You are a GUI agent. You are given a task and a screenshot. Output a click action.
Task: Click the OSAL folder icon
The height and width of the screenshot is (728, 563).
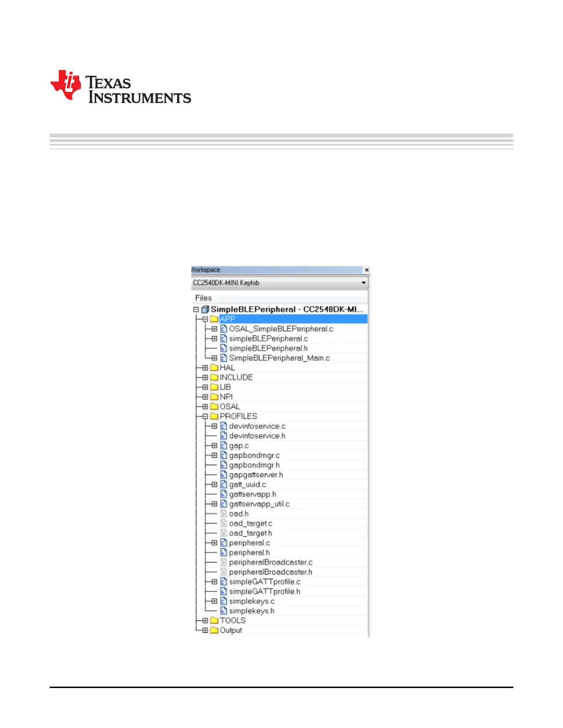(214, 407)
